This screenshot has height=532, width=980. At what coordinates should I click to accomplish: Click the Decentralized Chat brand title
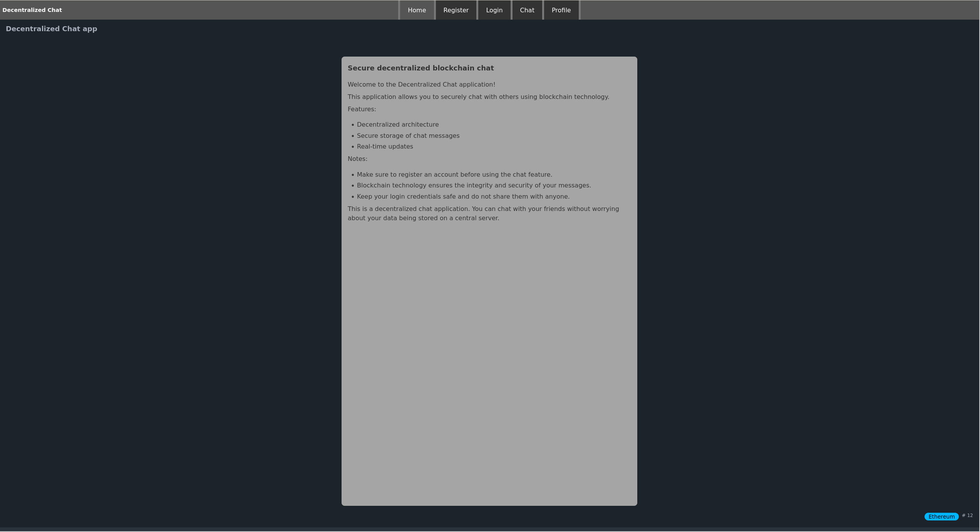coord(32,10)
